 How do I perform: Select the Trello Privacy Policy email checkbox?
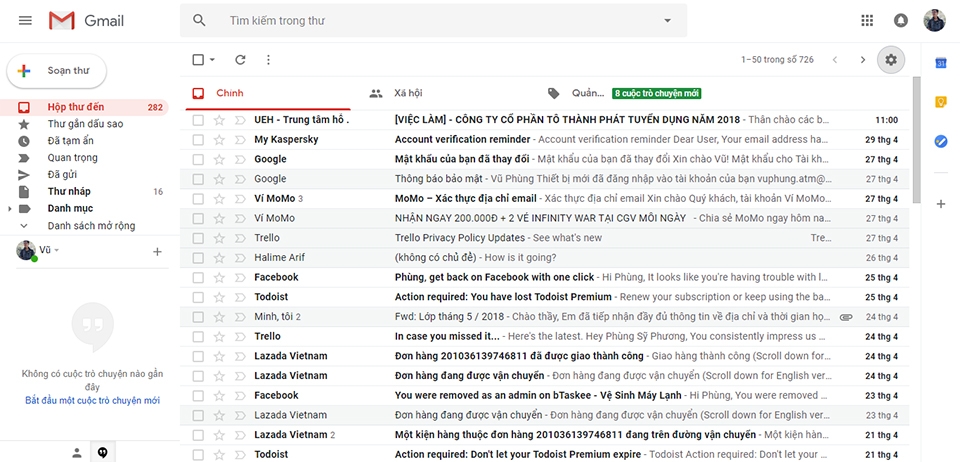coord(198,238)
